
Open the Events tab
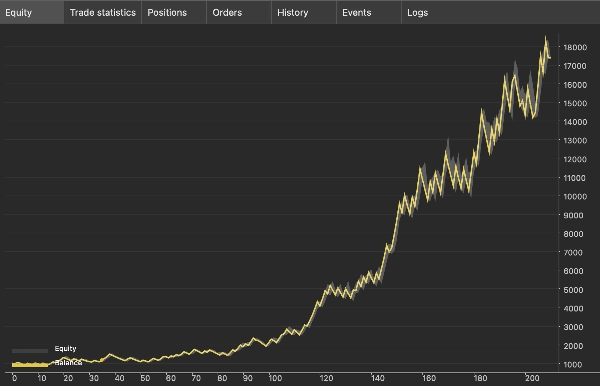tap(369, 13)
